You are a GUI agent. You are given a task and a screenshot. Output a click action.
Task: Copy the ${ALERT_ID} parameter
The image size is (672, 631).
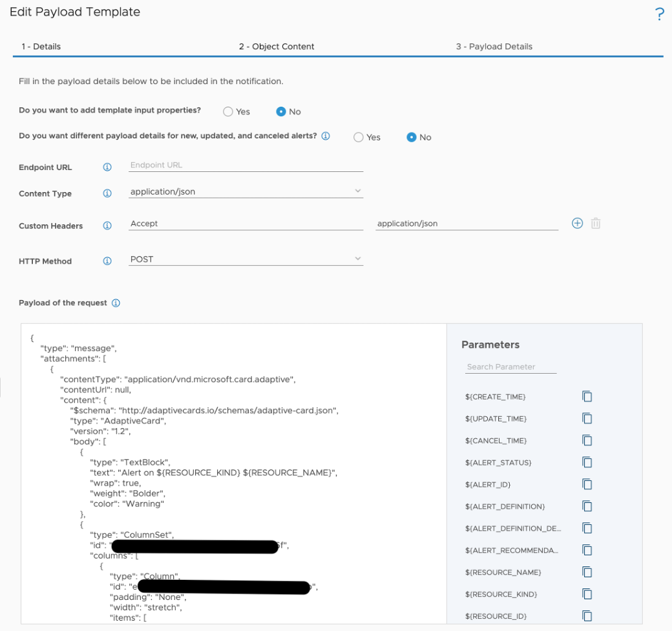[x=587, y=484]
